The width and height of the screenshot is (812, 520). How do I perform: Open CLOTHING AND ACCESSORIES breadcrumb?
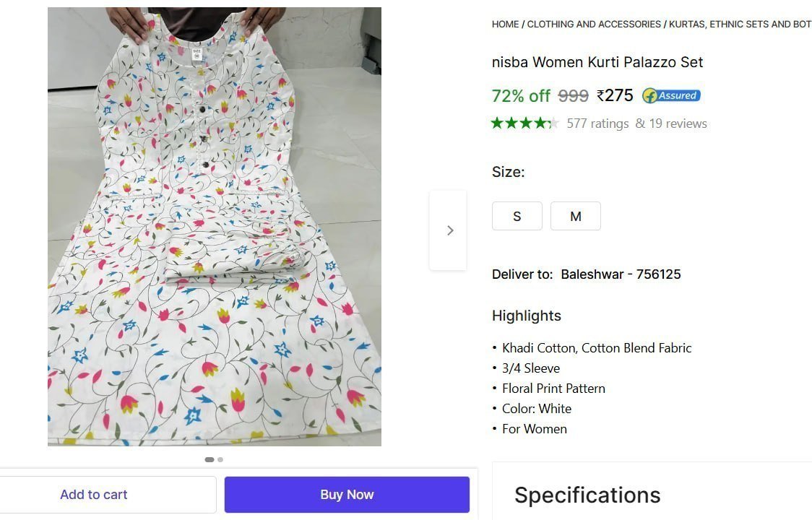(594, 24)
